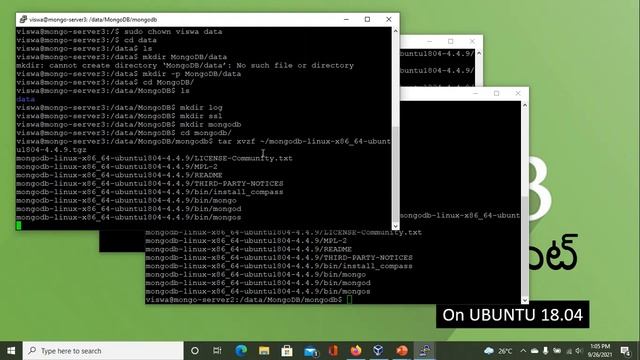
Task: Click the 'tar xvzf' command line in the mongo-server3 window
Action: coord(203,141)
